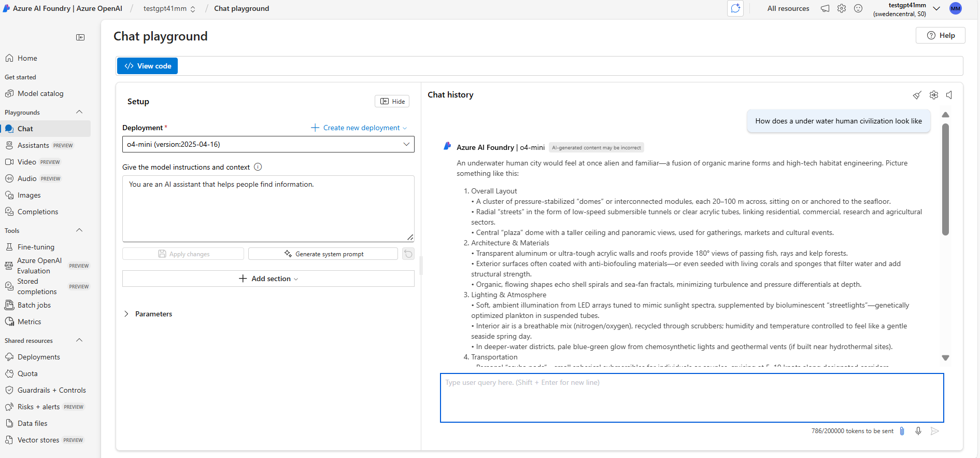
Task: Send the message with the arrow icon
Action: (935, 431)
